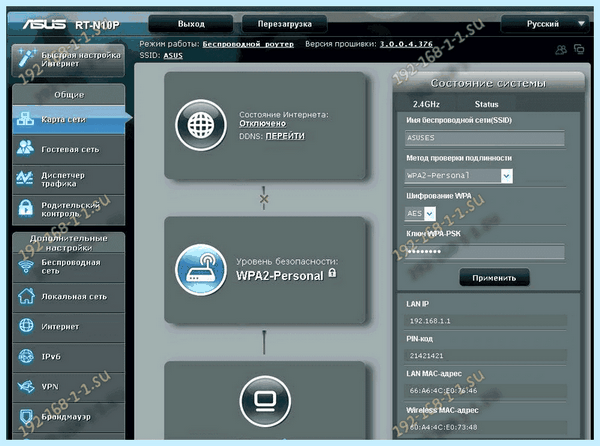
Task: Click the wireless router circle icon
Action: (201, 270)
